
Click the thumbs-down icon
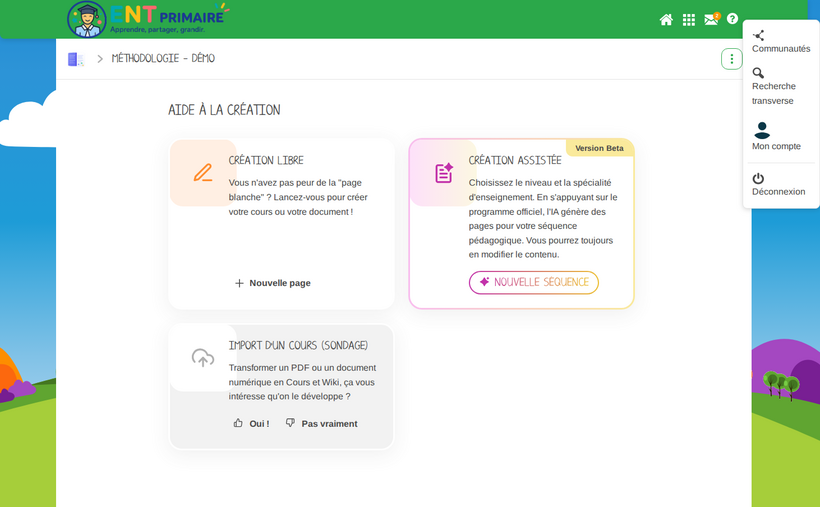(x=290, y=423)
